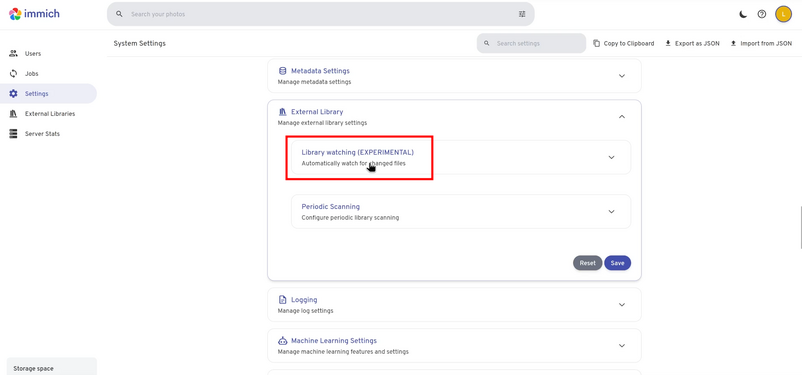Click the magnifier icon in Search settings

tap(486, 43)
